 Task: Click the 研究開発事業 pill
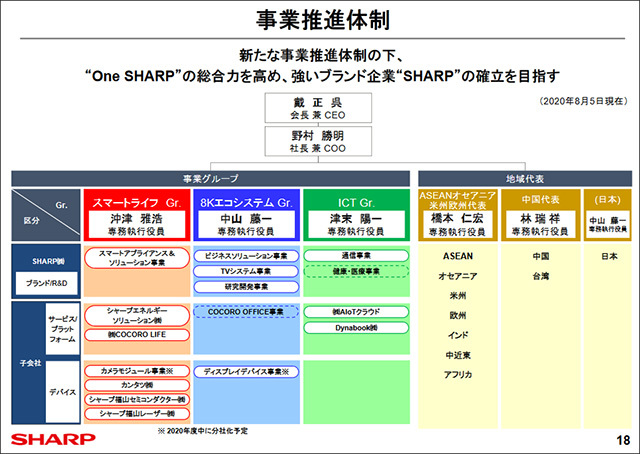246,287
